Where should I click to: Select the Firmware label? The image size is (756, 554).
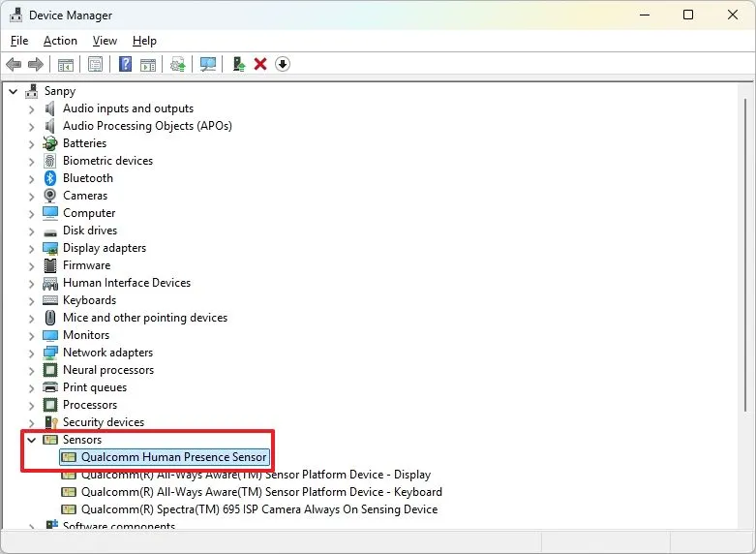tap(87, 265)
